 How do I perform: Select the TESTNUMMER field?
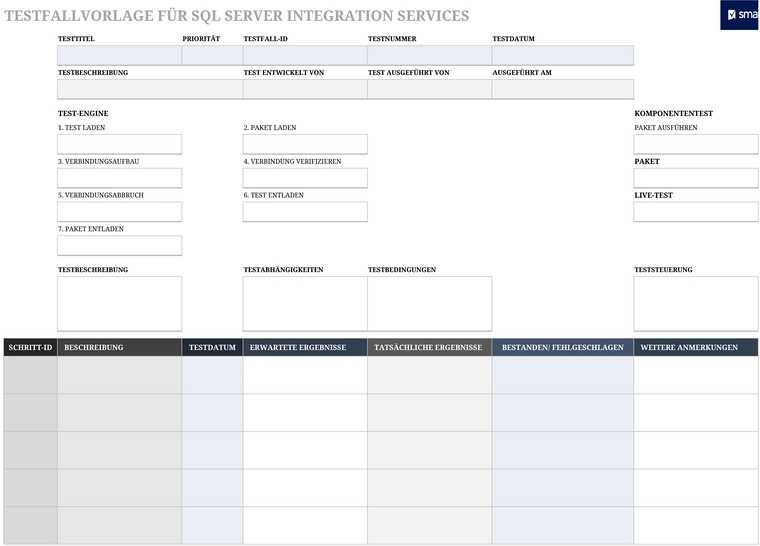click(x=429, y=55)
